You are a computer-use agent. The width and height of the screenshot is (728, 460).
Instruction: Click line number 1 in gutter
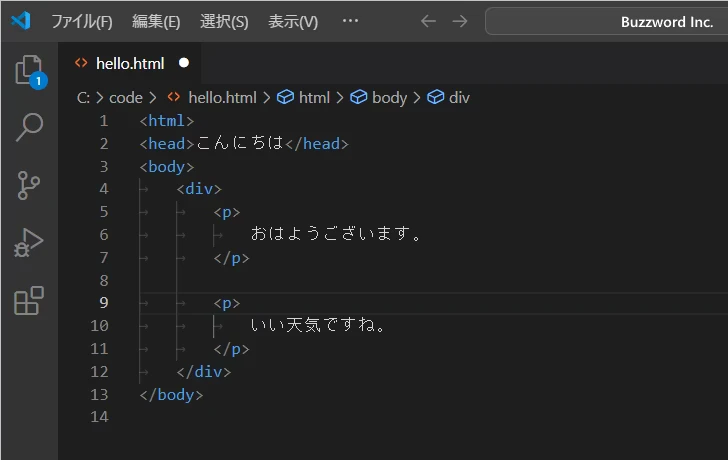(x=104, y=121)
